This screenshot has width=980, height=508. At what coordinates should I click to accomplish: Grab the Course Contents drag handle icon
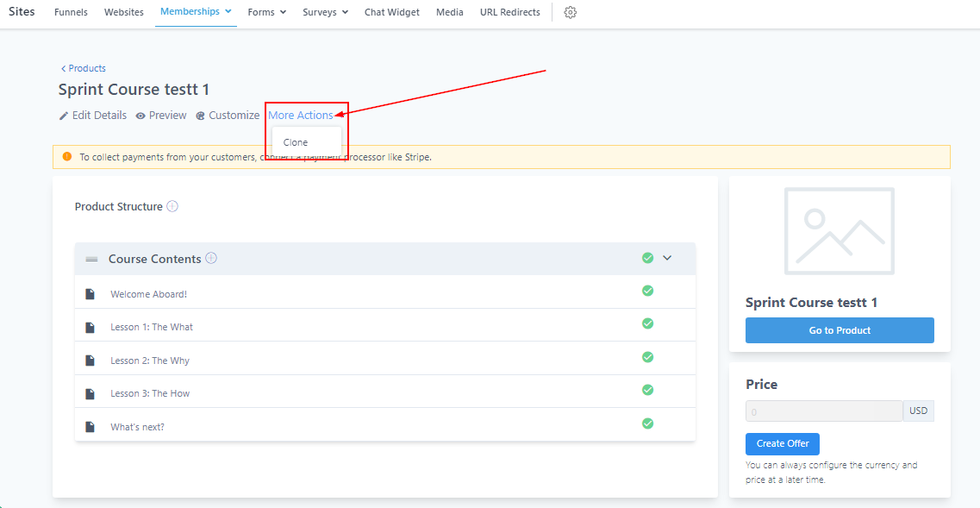pyautogui.click(x=91, y=259)
